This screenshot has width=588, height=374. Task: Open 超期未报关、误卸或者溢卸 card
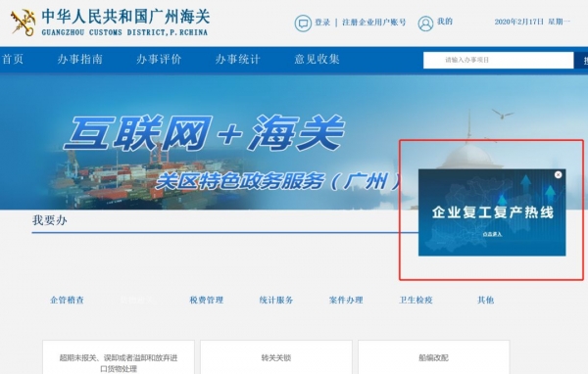tap(119, 357)
